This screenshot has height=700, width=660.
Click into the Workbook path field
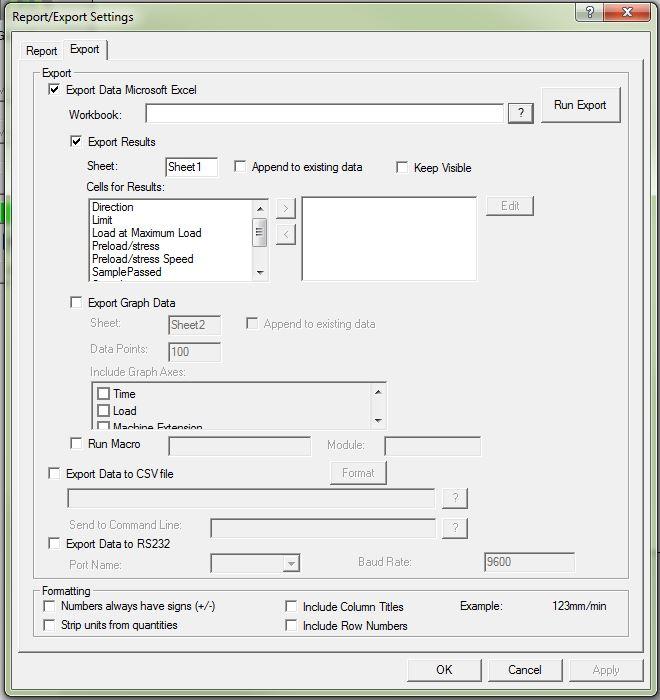(324, 113)
